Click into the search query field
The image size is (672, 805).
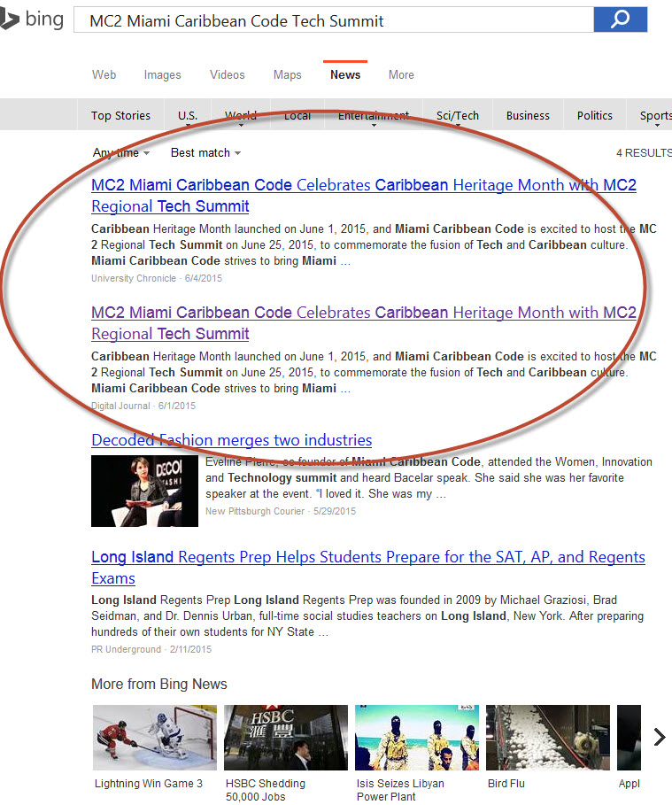pyautogui.click(x=334, y=19)
